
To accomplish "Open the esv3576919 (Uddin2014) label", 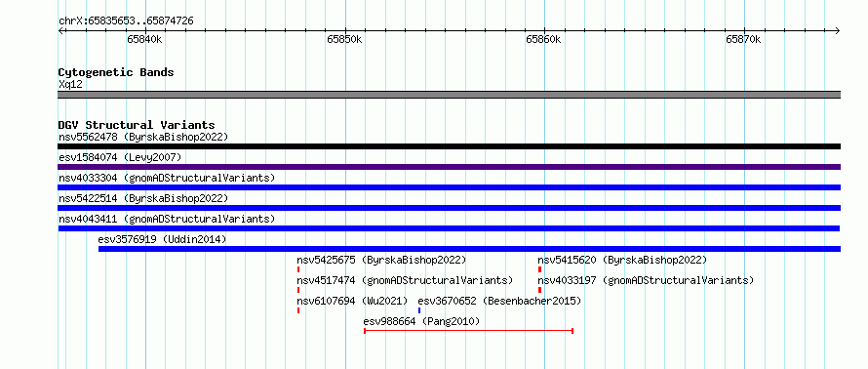I will (x=162, y=239).
